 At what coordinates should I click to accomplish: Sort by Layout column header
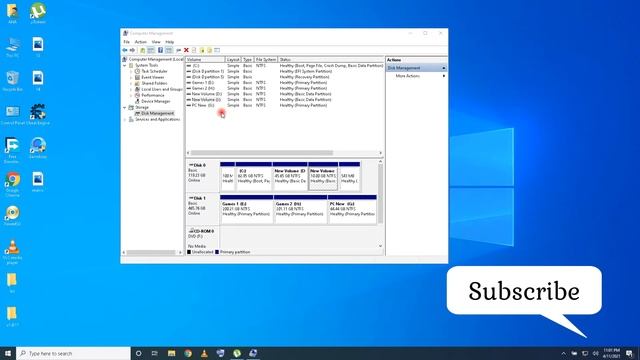click(233, 60)
